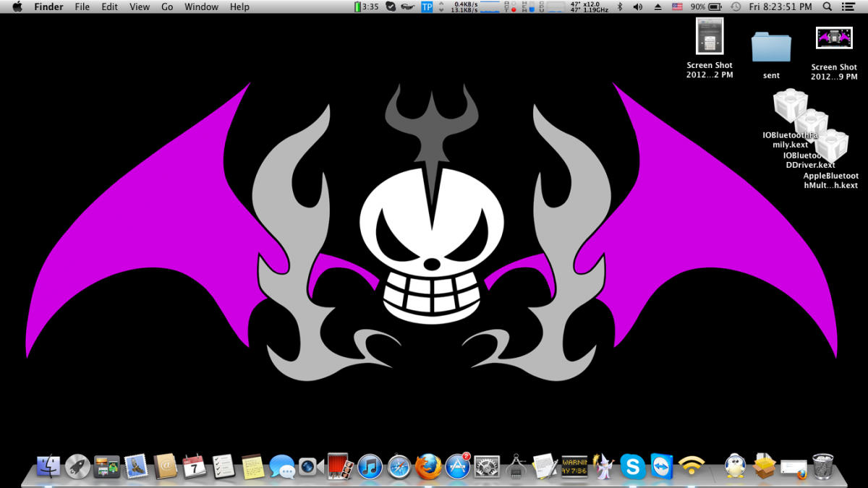Image resolution: width=868 pixels, height=488 pixels.
Task: Open the yellow Wi-Fi app in dock
Action: [692, 466]
